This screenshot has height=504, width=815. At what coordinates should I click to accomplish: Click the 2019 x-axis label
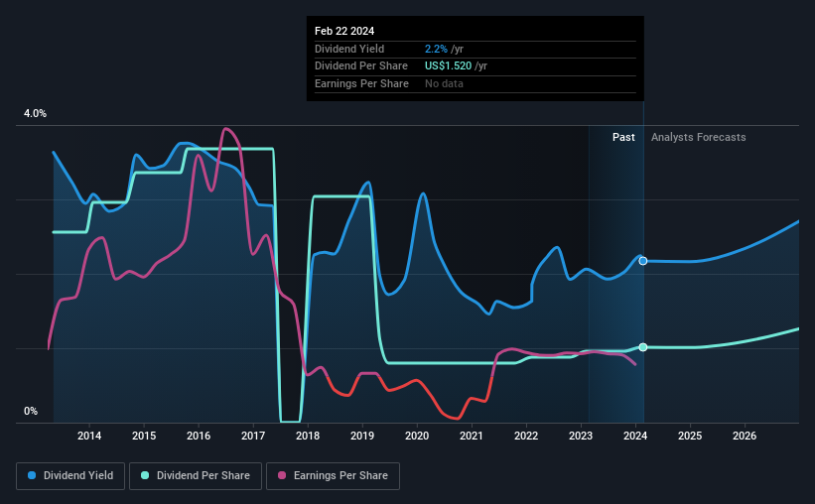pos(362,436)
